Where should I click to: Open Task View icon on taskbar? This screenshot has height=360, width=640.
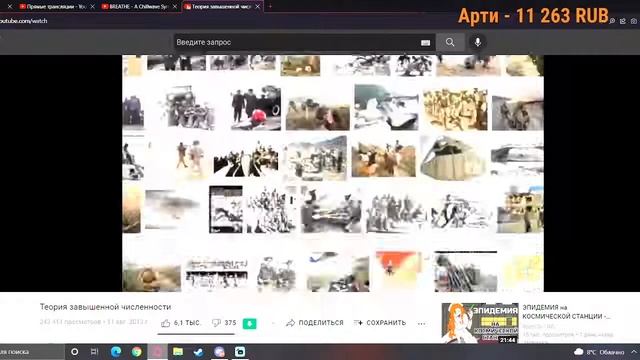pos(94,351)
